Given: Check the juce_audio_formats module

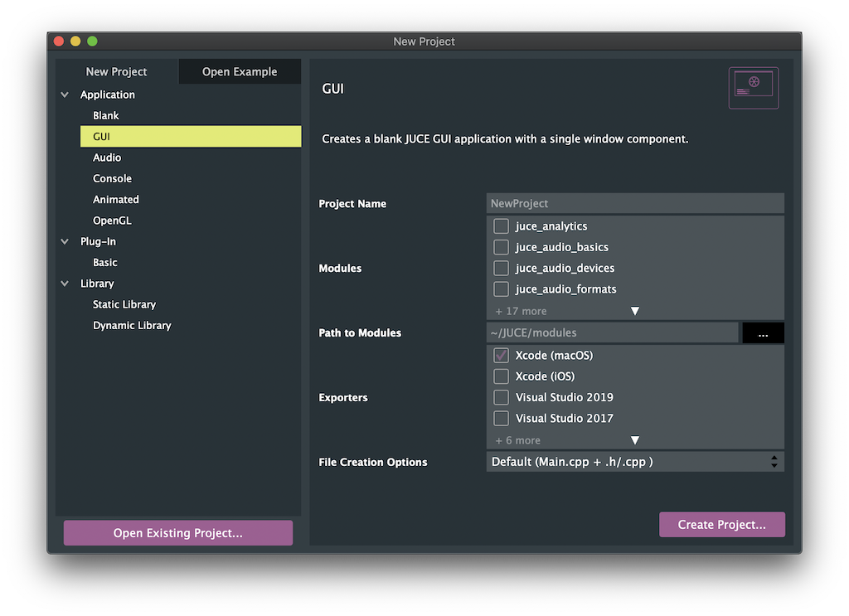Looking at the screenshot, I should click(x=501, y=289).
